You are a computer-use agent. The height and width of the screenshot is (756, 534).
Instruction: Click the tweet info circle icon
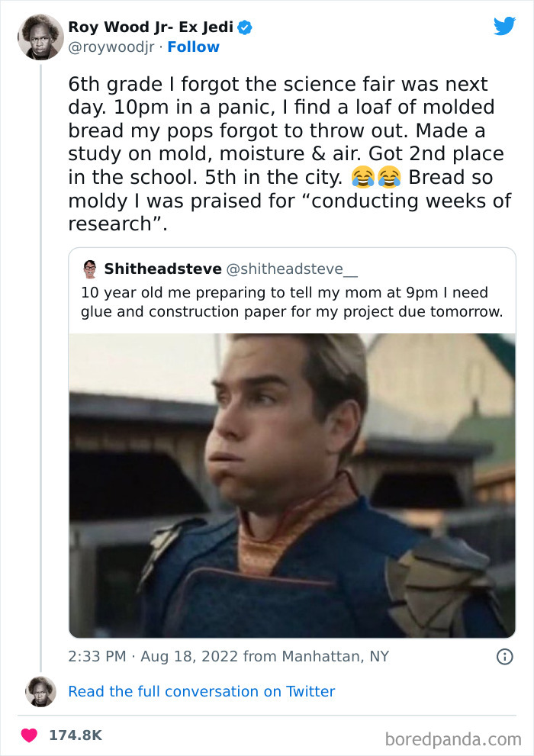[x=504, y=656]
